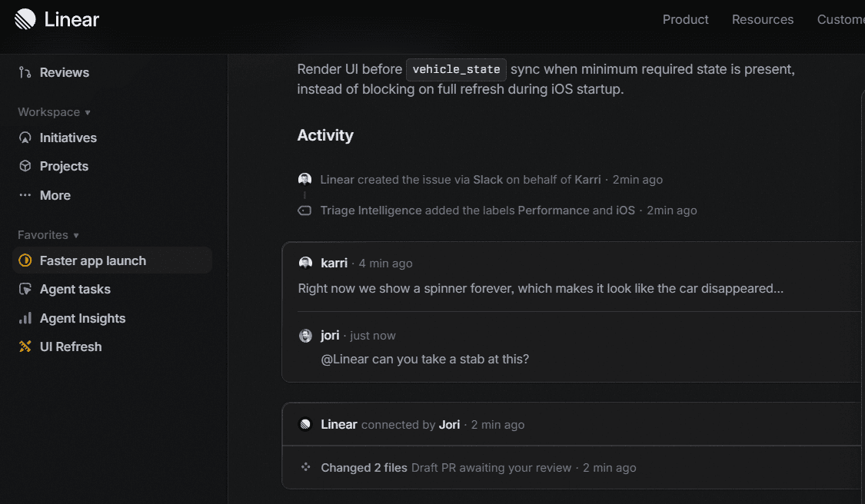Click karri's avatar in the comment
The width and height of the screenshot is (865, 504).
[305, 263]
